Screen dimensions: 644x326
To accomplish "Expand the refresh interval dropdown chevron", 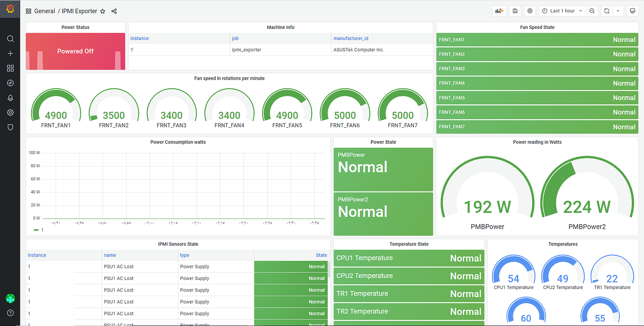I will pos(618,10).
